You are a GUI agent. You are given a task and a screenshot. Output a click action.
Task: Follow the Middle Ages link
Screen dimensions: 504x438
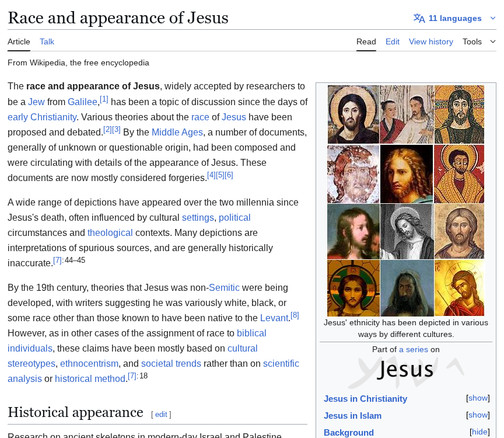pos(177,132)
